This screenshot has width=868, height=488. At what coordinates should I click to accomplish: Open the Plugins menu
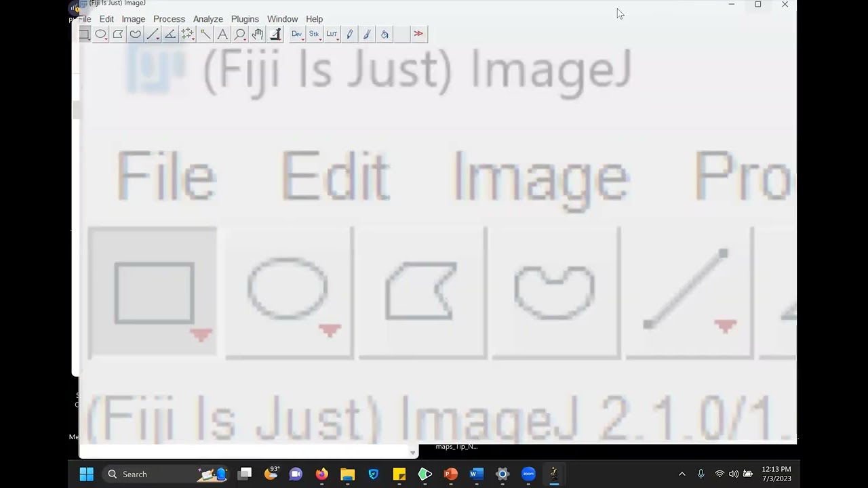[245, 19]
